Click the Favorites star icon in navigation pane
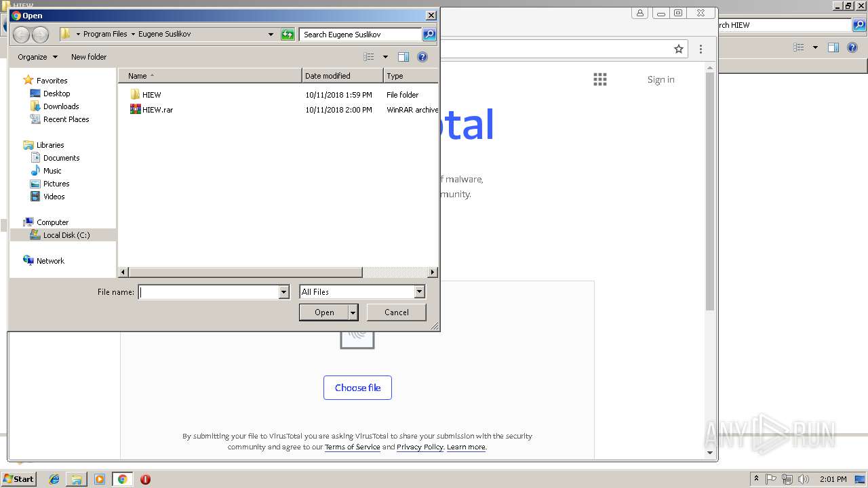The image size is (868, 488). tap(28, 80)
